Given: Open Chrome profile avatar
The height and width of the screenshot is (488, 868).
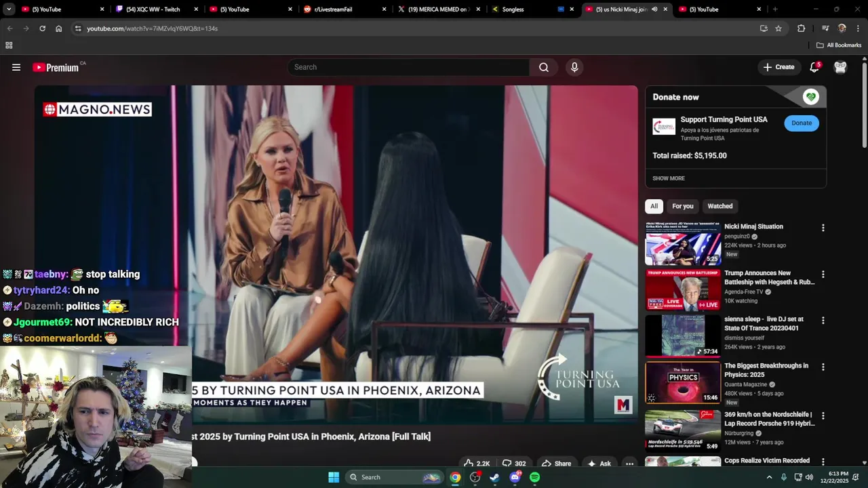Looking at the screenshot, I should 842,28.
